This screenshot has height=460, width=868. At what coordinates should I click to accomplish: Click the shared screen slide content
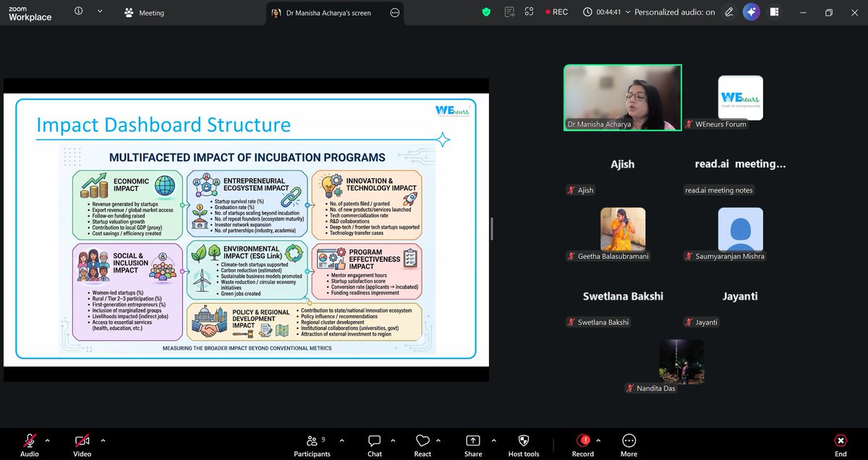tap(246, 230)
